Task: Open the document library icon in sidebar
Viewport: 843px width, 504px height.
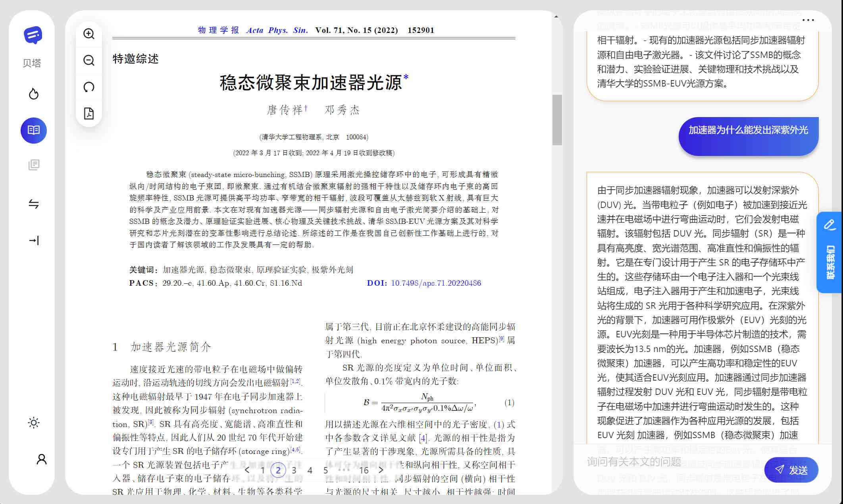Action: coord(34,165)
